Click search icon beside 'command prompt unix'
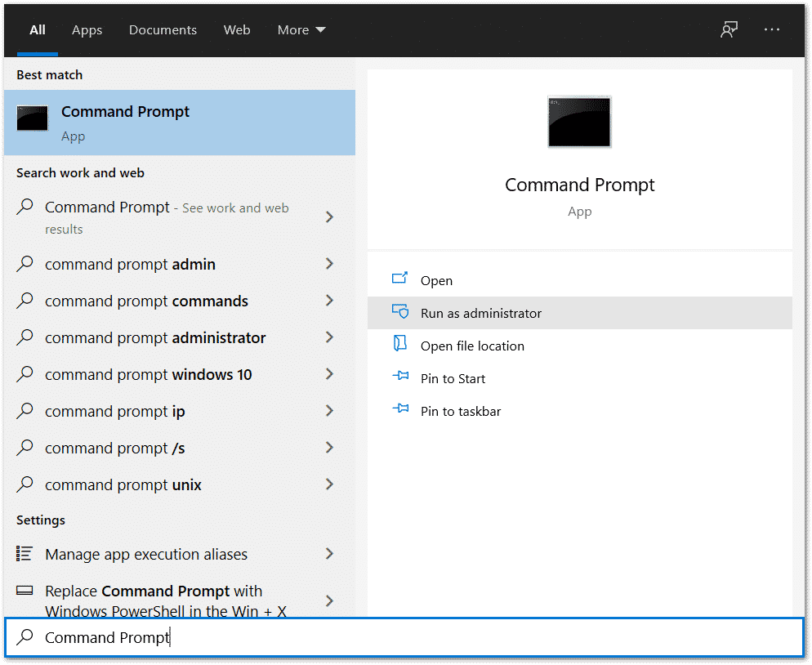812x665 pixels. [25, 484]
